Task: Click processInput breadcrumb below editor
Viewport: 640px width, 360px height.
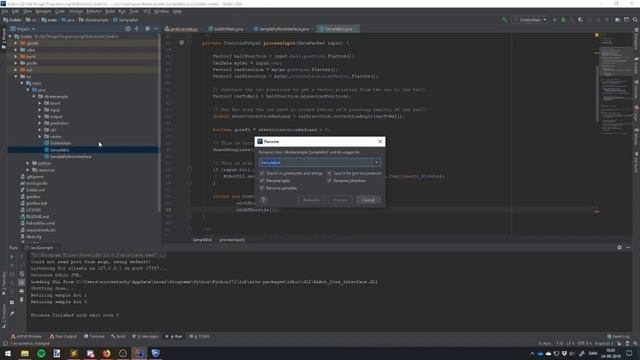Action: click(232, 240)
